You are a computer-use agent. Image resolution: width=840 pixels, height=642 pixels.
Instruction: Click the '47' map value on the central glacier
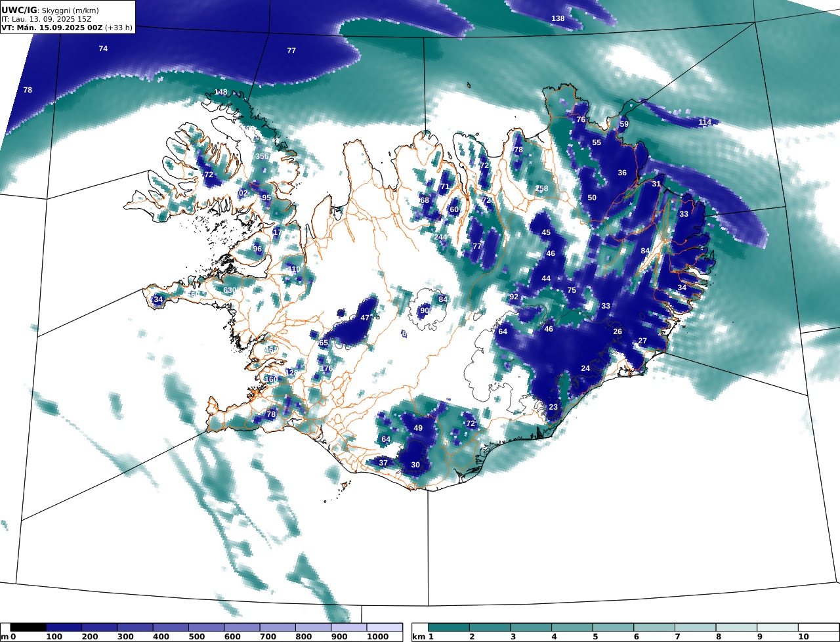pos(365,318)
